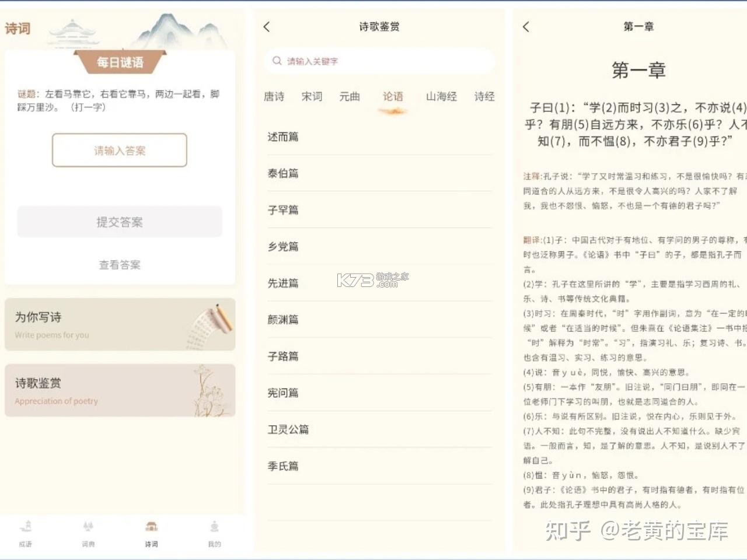Click the large 第一章 heading

638,70
